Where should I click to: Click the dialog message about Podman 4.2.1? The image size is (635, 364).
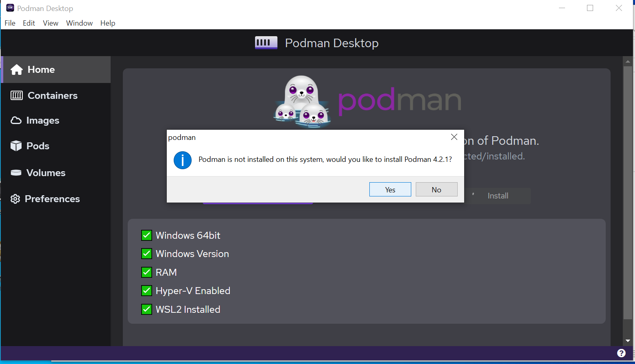(x=325, y=159)
